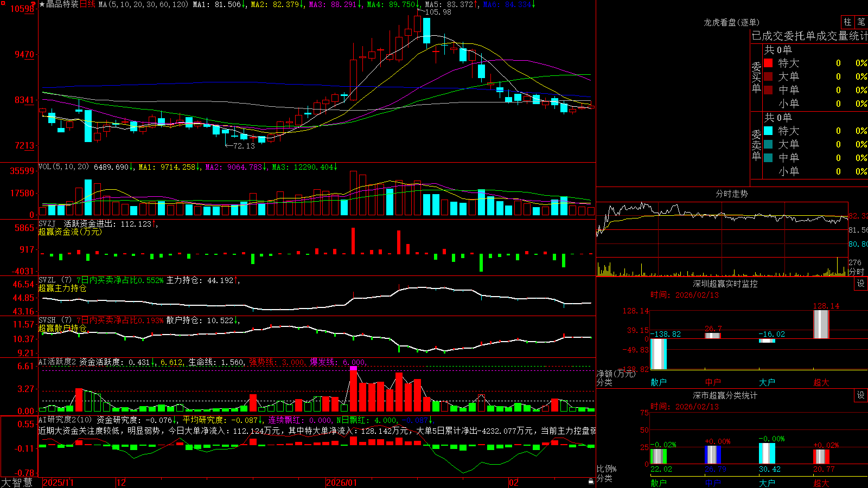868x488 pixels.
Task: Jump to the 2026/01 date marker
Action: coord(341,483)
